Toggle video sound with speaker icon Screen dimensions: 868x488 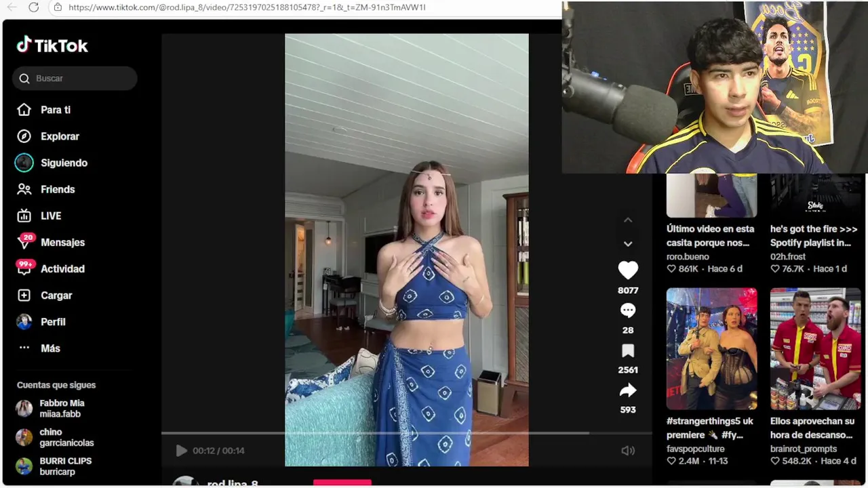[628, 451]
